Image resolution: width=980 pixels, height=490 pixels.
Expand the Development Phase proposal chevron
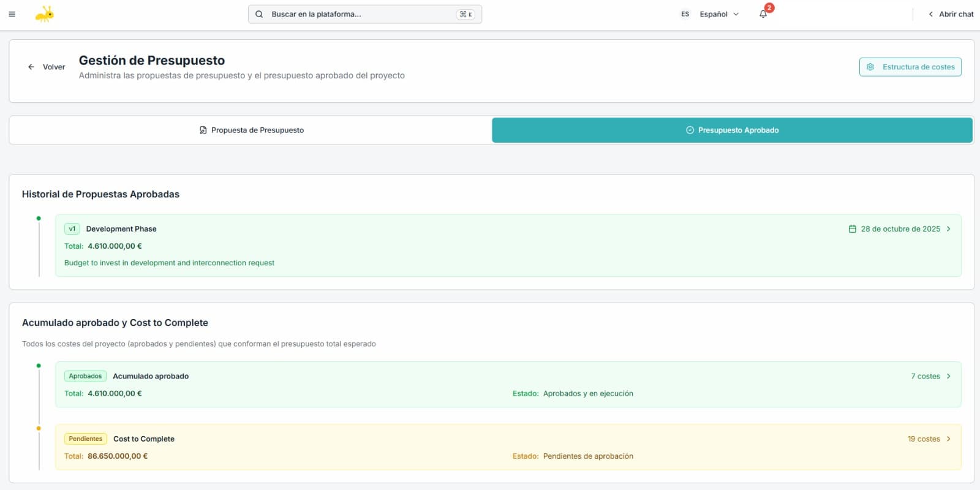click(x=948, y=229)
